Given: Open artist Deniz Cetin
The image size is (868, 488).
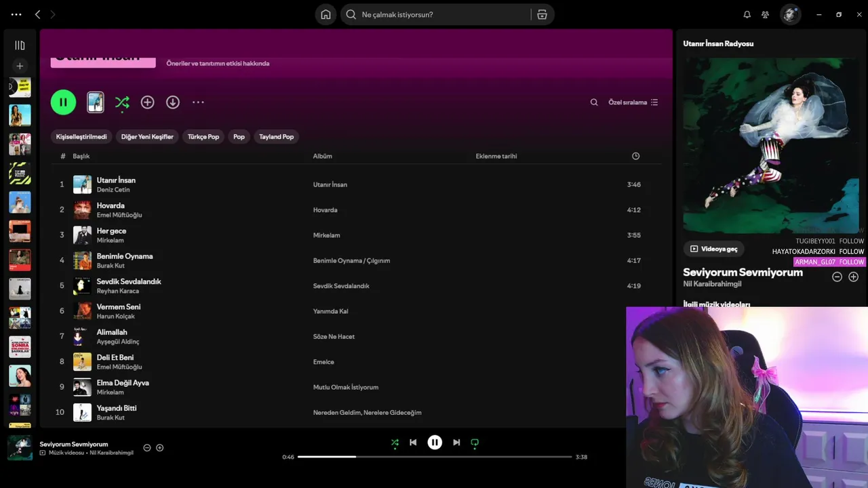Looking at the screenshot, I should point(113,190).
